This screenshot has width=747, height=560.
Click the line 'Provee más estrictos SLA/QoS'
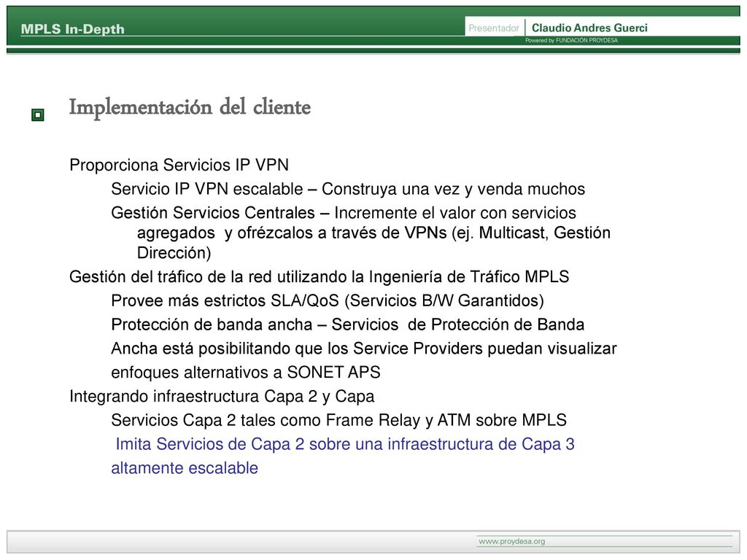pyautogui.click(x=328, y=301)
